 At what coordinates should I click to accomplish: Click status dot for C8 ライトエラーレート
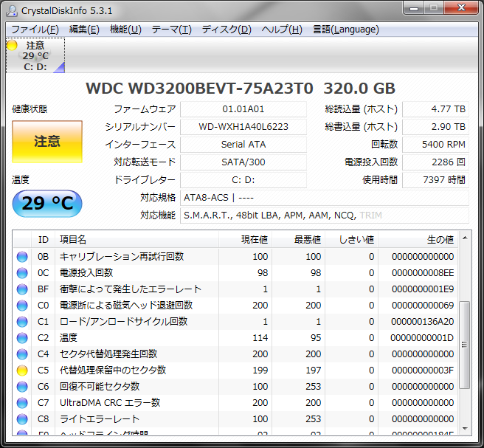click(x=22, y=419)
